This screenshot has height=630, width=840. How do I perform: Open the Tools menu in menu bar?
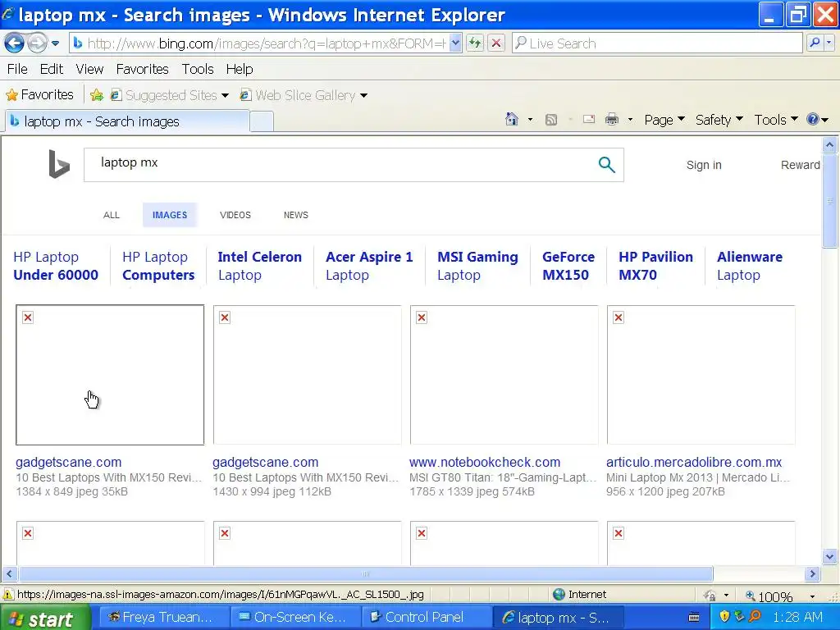(197, 69)
